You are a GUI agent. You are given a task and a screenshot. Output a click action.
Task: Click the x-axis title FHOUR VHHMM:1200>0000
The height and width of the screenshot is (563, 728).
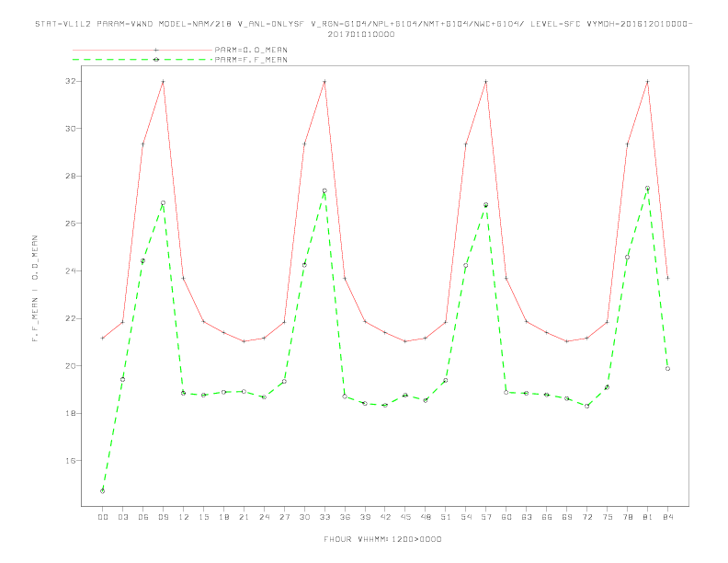point(382,539)
